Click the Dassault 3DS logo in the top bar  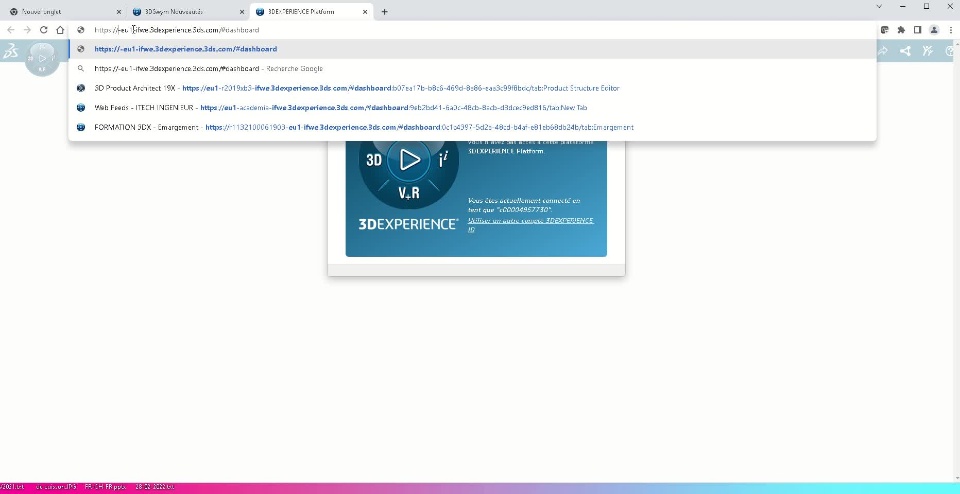[x=10, y=52]
